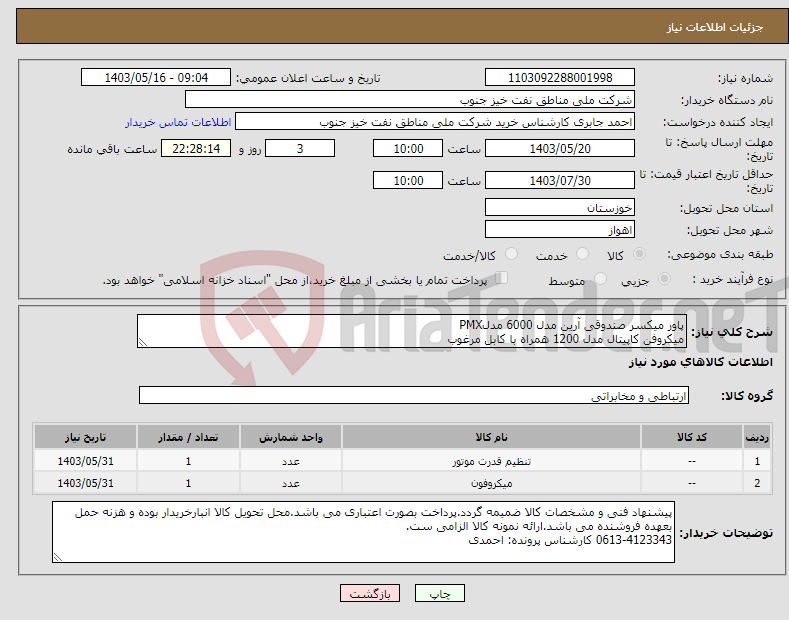This screenshot has width=789, height=620.
Task: Click the price validity date 1403/07/30
Action: [560, 180]
